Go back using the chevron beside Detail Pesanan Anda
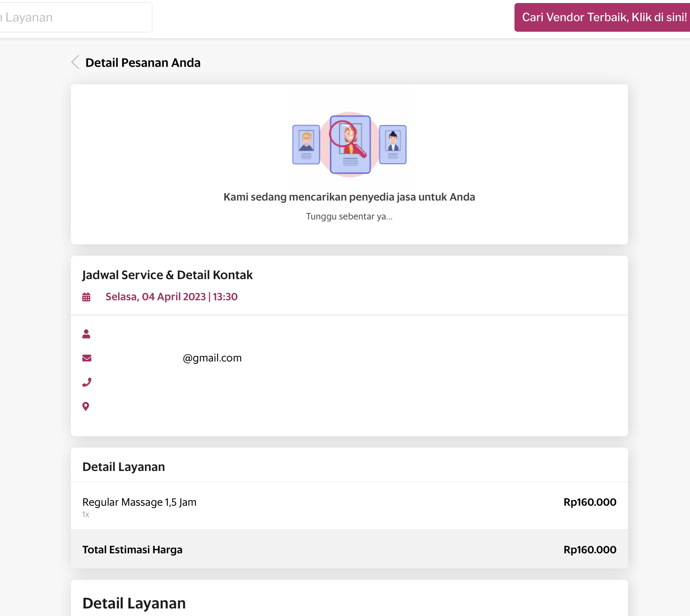This screenshot has width=690, height=616. (75, 62)
